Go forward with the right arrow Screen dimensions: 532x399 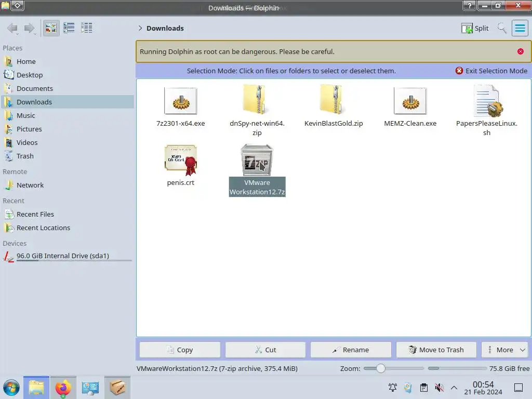pyautogui.click(x=30, y=28)
